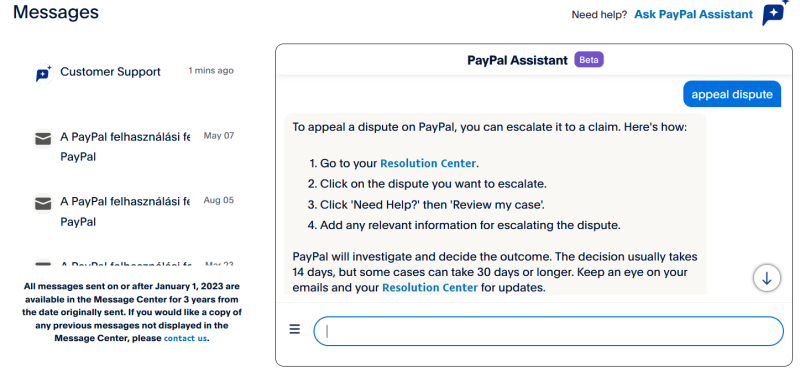
Task: Open the partially visible Mar 23 message
Action: 133,263
